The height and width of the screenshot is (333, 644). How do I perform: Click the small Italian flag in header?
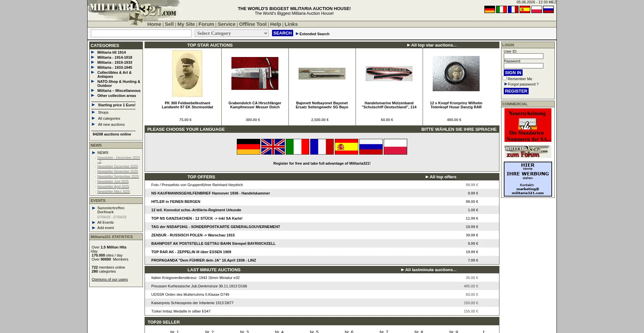click(x=501, y=9)
